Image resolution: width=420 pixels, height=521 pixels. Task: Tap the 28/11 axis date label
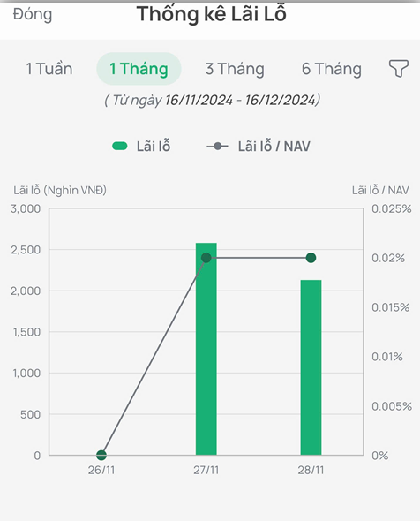click(311, 471)
